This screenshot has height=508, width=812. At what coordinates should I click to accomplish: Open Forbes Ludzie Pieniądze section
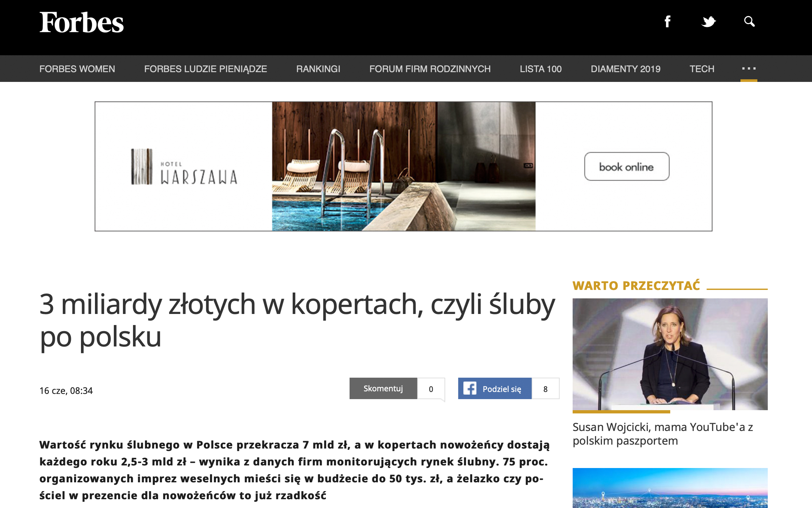tap(205, 69)
